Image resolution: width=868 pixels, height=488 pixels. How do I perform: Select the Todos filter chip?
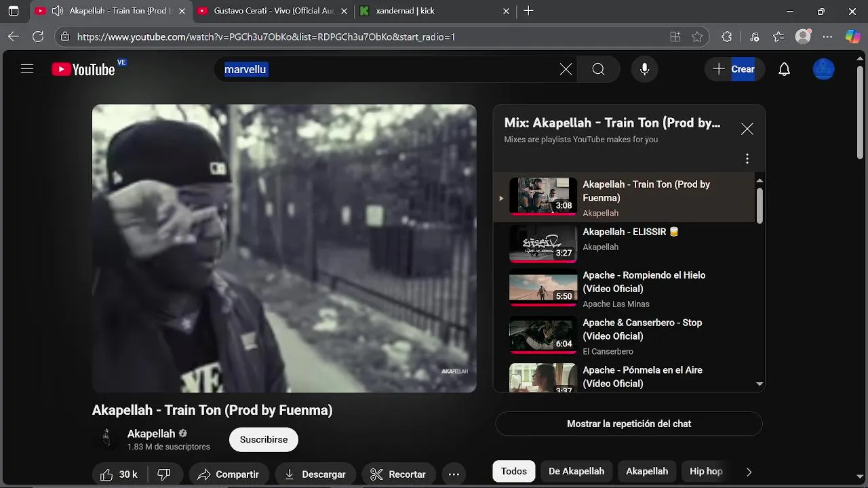pyautogui.click(x=514, y=471)
